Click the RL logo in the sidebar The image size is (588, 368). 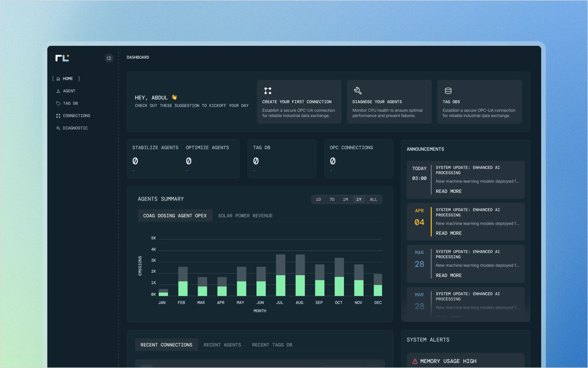[62, 58]
